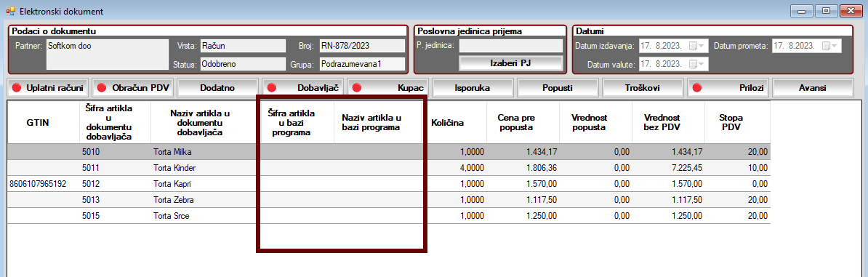Click the Cena pre popusta column header
The image size is (868, 277).
pos(523,122)
